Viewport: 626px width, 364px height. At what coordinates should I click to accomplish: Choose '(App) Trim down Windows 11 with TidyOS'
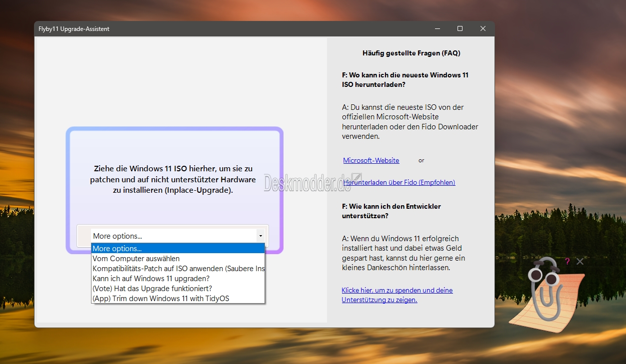tap(177, 299)
